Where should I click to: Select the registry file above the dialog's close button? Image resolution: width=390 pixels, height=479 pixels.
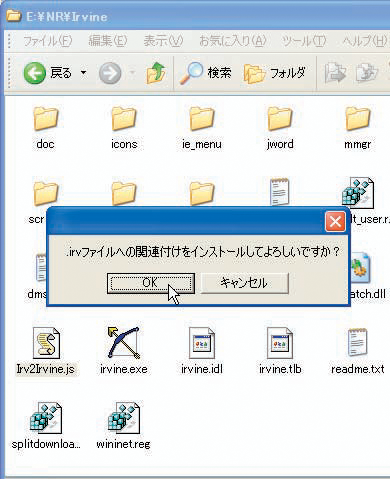tap(358, 193)
